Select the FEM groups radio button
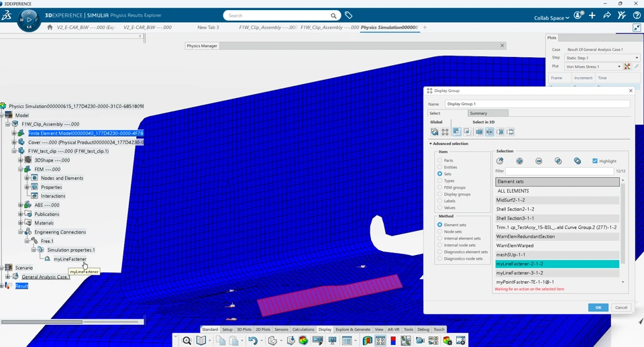This screenshot has height=347, width=644. click(x=440, y=187)
